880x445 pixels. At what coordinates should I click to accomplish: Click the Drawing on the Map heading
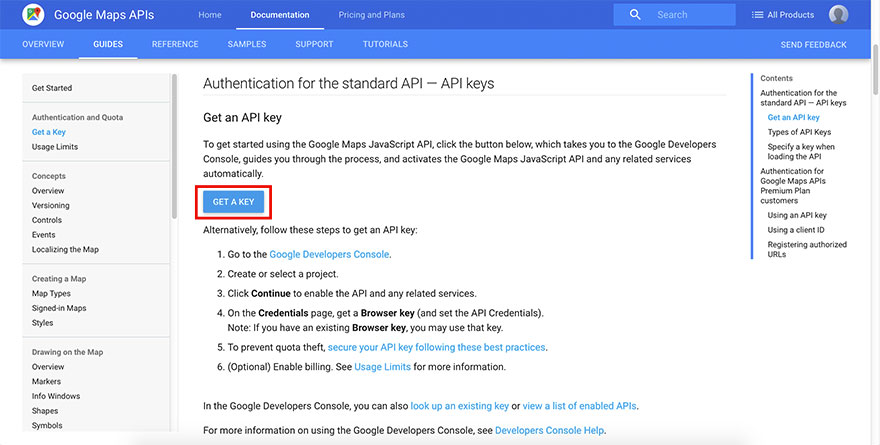pyautogui.click(x=67, y=352)
